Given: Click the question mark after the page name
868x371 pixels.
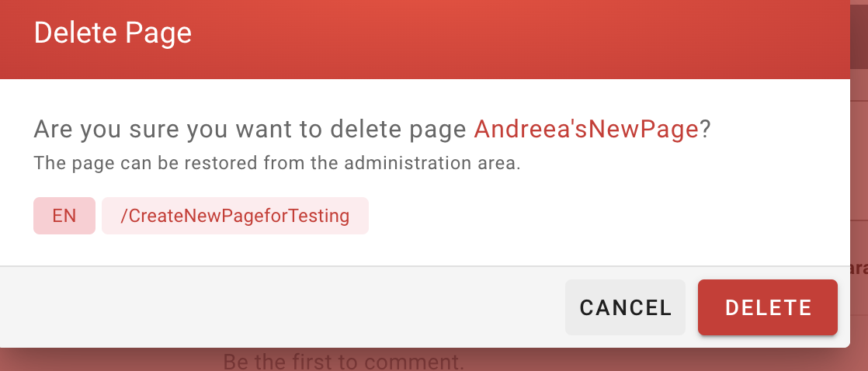Looking at the screenshot, I should (x=705, y=129).
